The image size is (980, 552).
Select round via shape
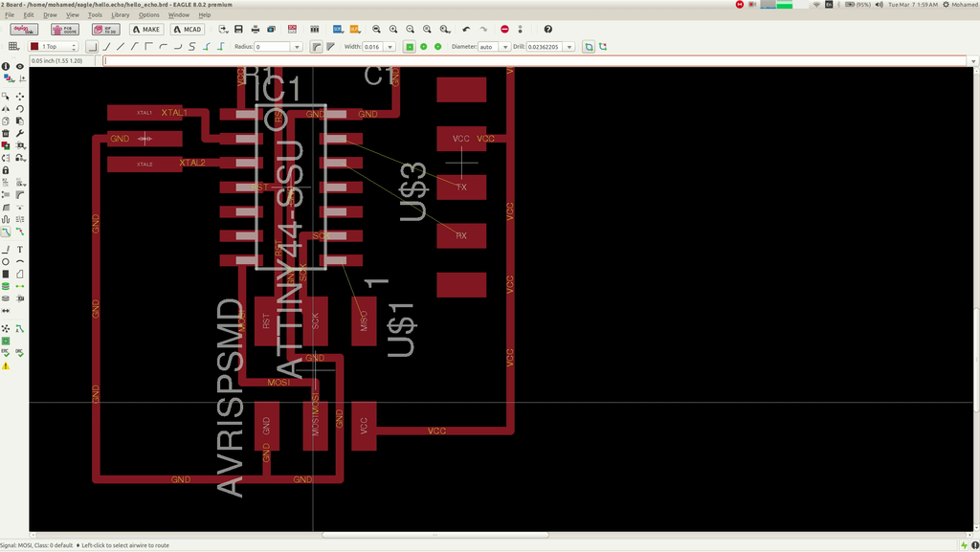coord(424,47)
